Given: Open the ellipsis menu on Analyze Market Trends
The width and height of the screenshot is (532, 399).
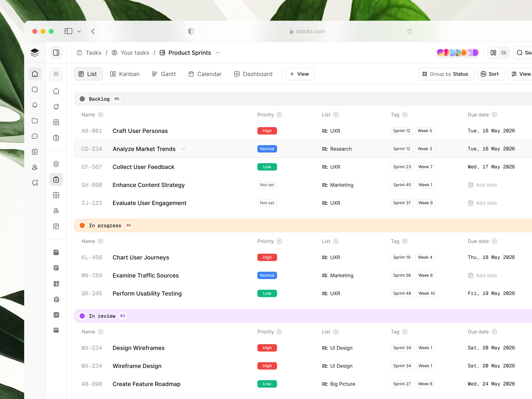Looking at the screenshot, I should (x=184, y=149).
